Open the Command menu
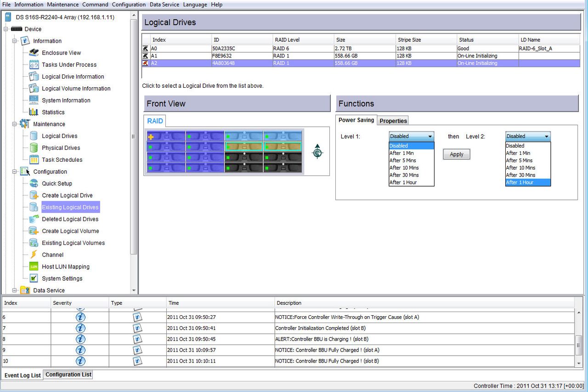 tap(95, 5)
